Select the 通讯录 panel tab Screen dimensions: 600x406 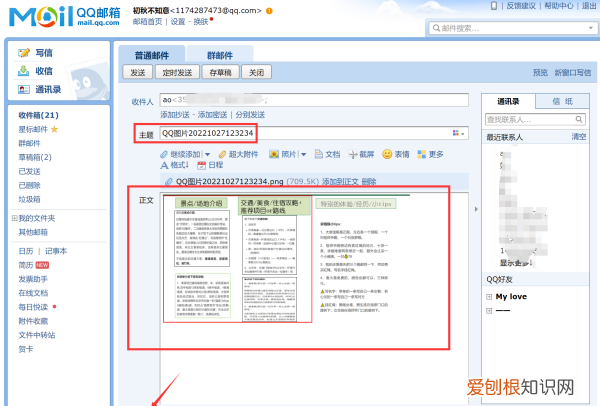[x=508, y=101]
